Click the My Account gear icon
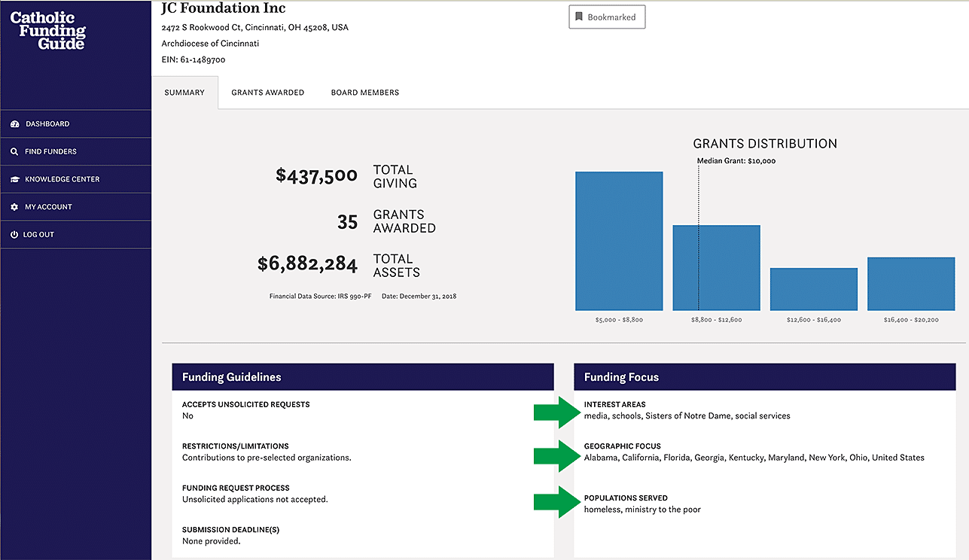This screenshot has height=560, width=969. (14, 207)
